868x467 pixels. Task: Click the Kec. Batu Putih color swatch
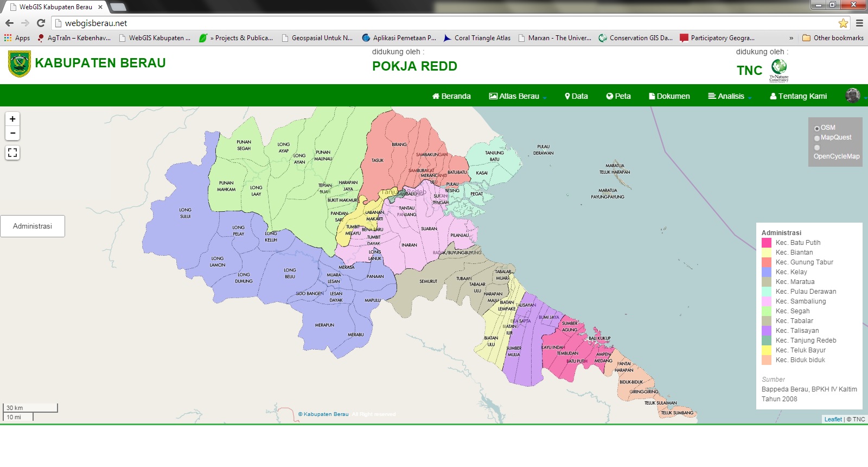(x=767, y=243)
